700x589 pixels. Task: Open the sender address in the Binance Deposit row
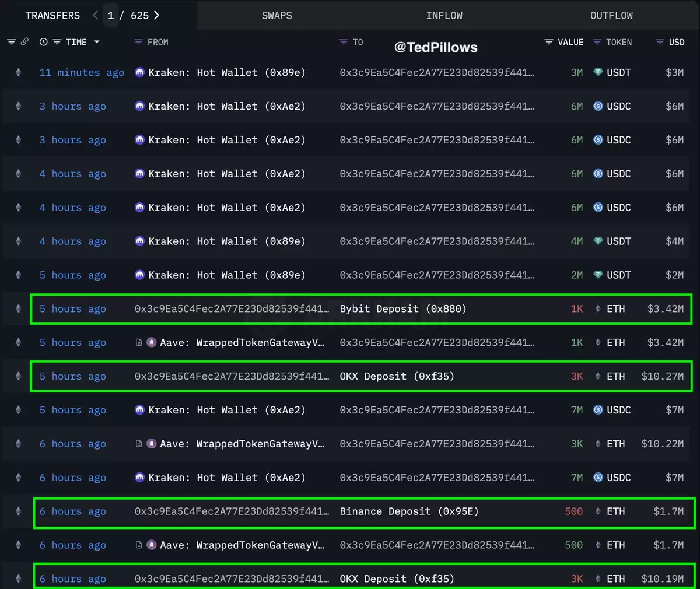point(232,511)
